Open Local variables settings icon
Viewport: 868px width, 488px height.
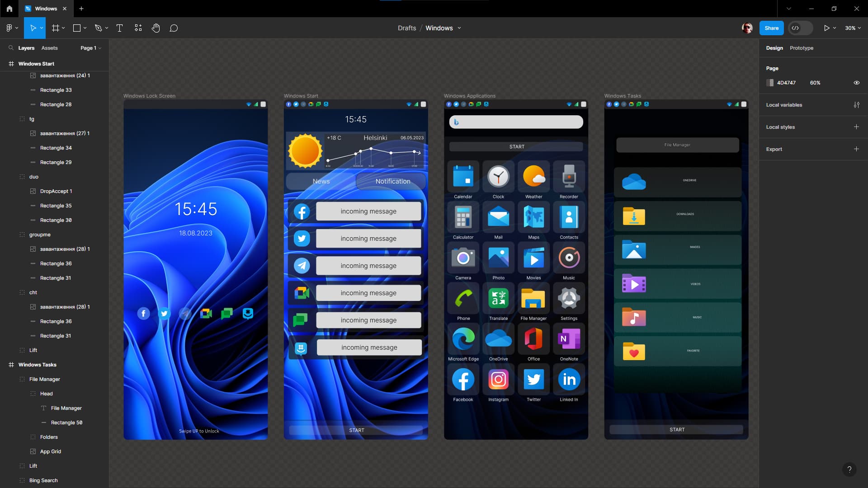(x=856, y=105)
